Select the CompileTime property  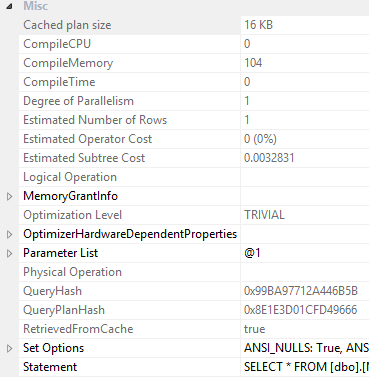(130, 82)
